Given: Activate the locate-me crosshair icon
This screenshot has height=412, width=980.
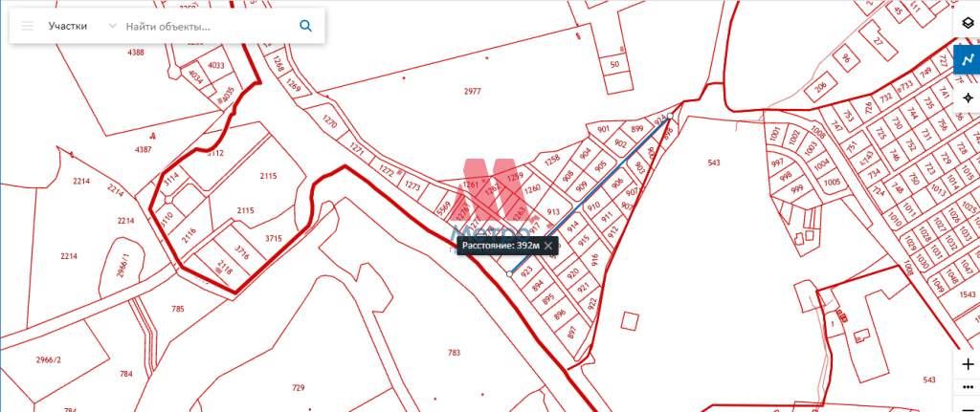Looking at the screenshot, I should 968,98.
